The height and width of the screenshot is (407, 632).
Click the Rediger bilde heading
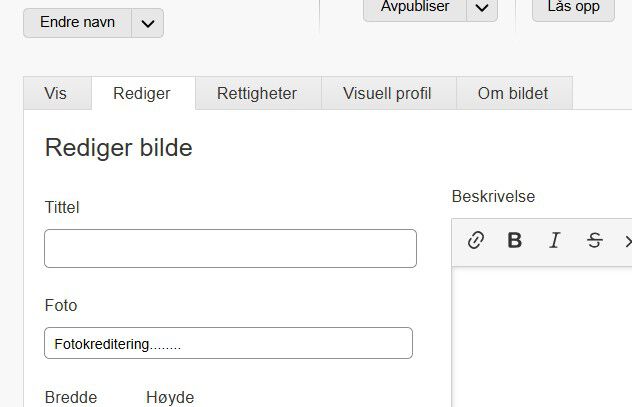point(118,147)
